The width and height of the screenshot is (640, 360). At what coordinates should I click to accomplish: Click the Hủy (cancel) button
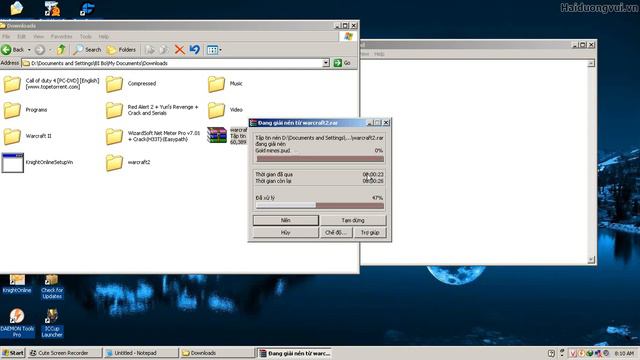pyautogui.click(x=286, y=233)
